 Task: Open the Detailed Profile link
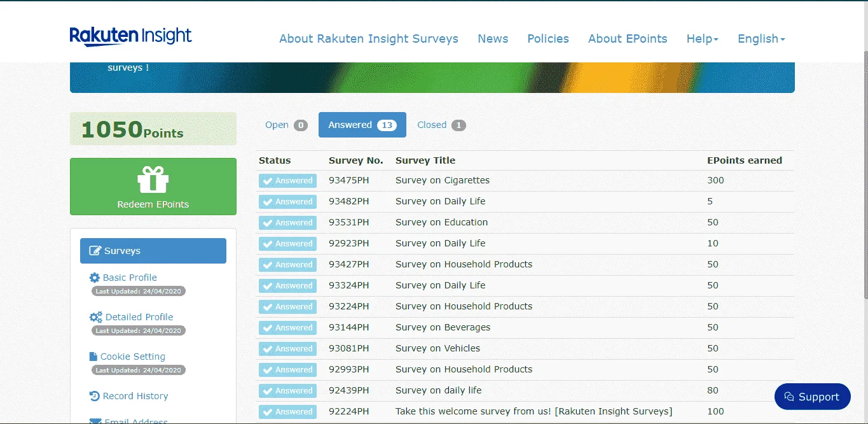(139, 317)
